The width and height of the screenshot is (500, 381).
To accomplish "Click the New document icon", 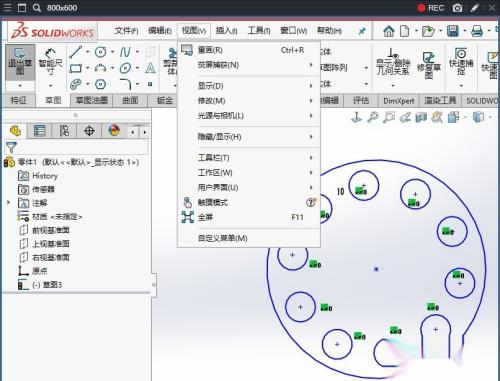I will click(404, 31).
